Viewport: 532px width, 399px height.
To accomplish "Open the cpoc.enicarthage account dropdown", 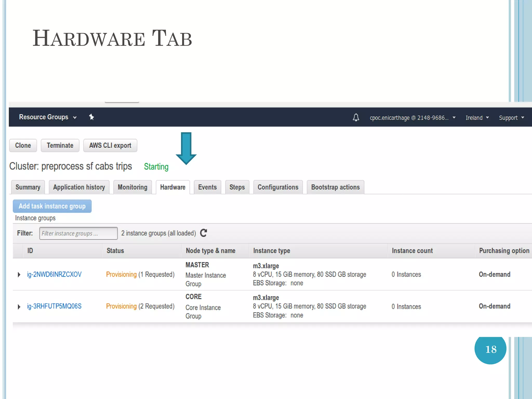I will pyautogui.click(x=413, y=118).
